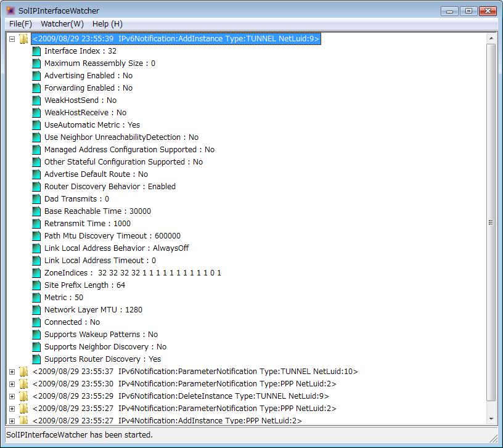The image size is (503, 448).
Task: Select the 23:55:27 IPv4 ParameterNotification PPP row
Action: (x=184, y=408)
